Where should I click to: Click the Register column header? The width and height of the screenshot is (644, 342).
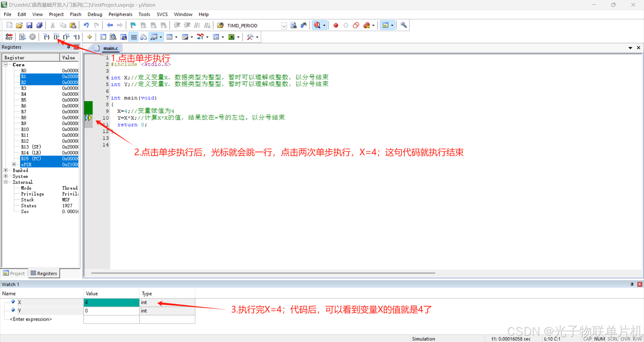click(x=31, y=58)
